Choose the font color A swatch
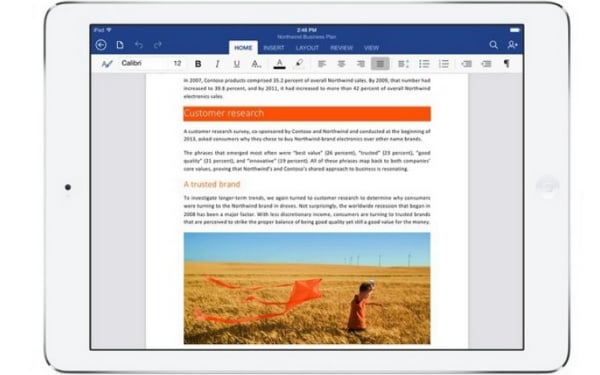This screenshot has height=375, width=600. coord(279,64)
